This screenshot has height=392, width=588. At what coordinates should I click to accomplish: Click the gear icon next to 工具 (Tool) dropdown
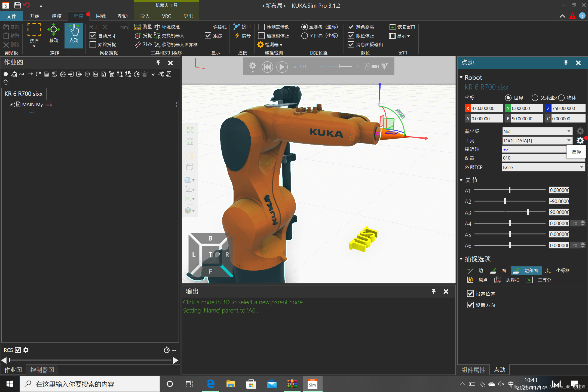coord(580,141)
